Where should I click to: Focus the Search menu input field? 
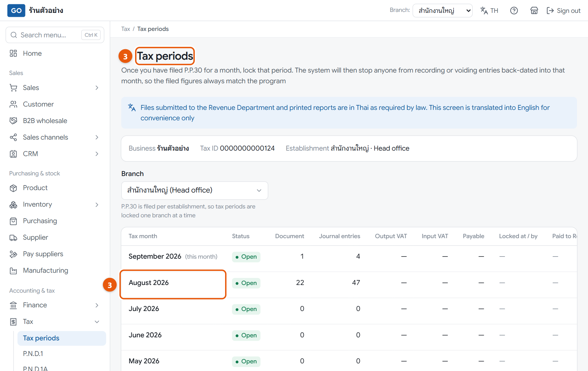(55, 35)
